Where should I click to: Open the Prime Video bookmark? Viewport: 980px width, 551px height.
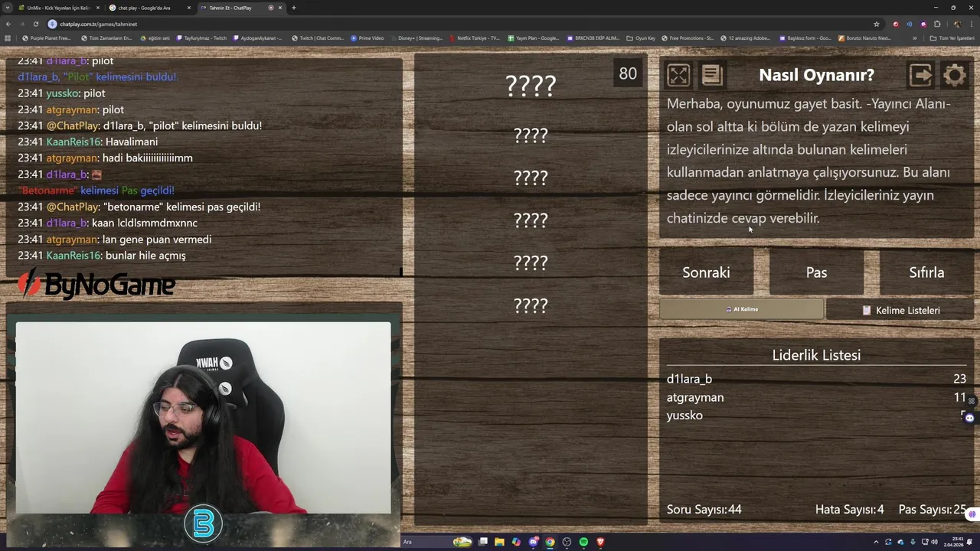(367, 37)
